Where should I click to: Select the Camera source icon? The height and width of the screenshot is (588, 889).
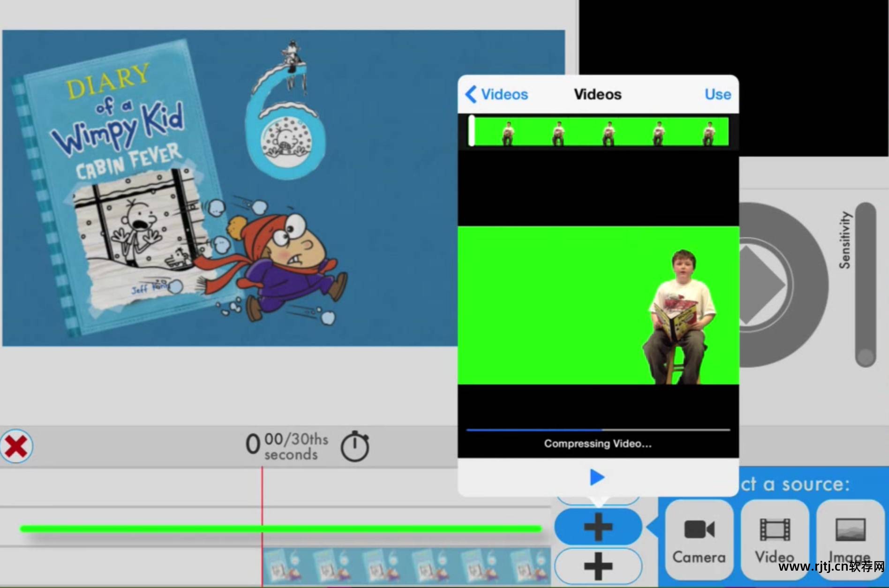tap(699, 539)
